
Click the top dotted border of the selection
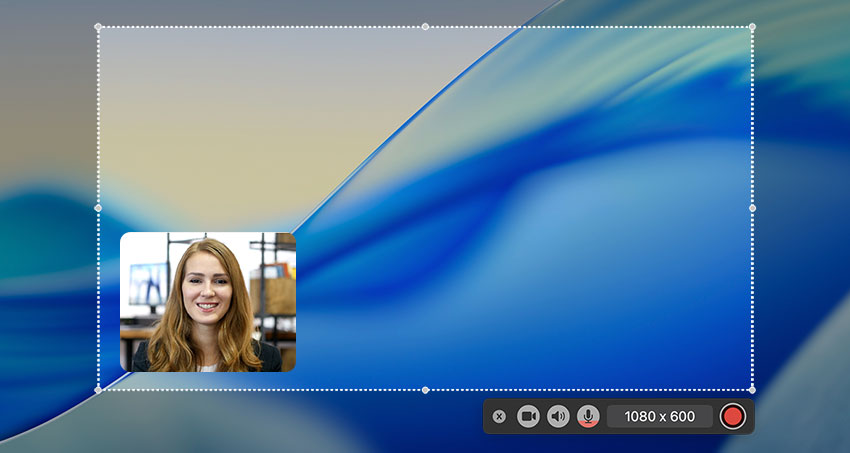[260, 27]
